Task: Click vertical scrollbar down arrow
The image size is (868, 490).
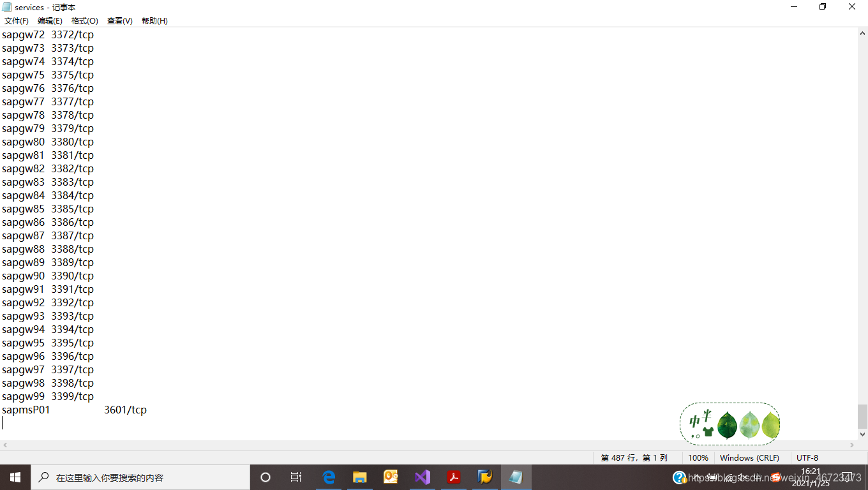Action: click(x=862, y=434)
